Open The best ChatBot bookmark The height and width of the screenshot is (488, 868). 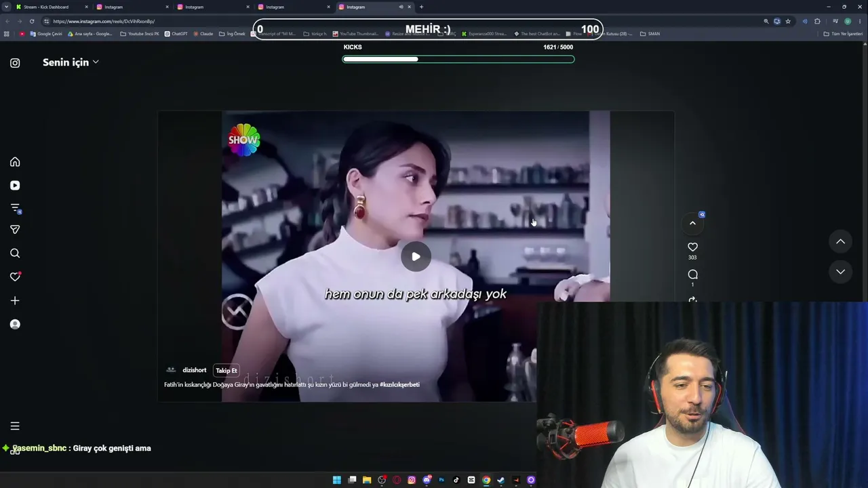pyautogui.click(x=537, y=34)
